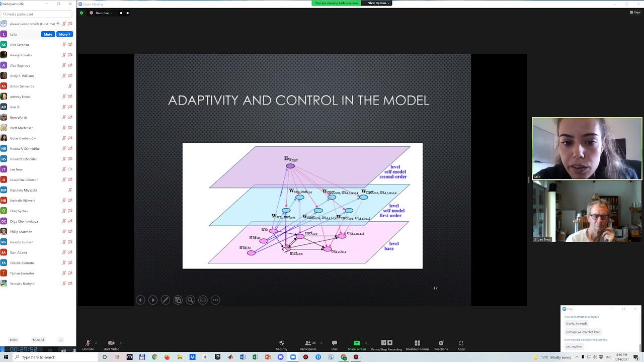Toggle video for Alsu Sagirova
The image size is (644, 362).
coord(70,65)
